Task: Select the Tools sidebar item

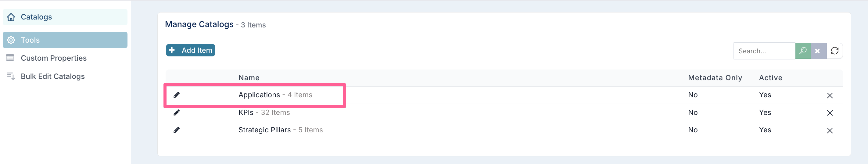Action: [65, 40]
